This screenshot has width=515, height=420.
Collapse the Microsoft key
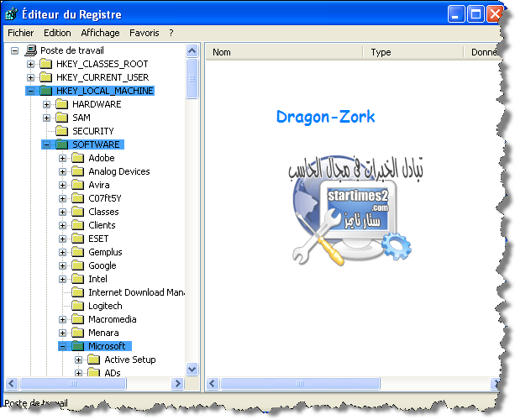(62, 346)
